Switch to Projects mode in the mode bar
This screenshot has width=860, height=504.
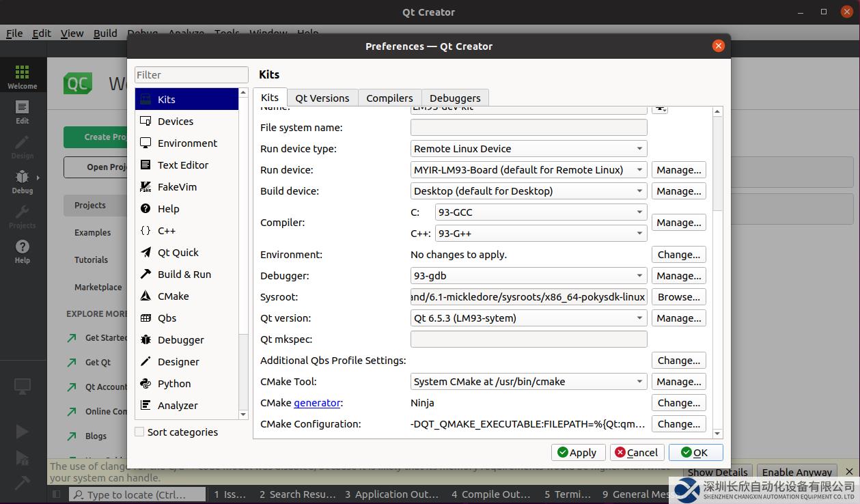[23, 216]
